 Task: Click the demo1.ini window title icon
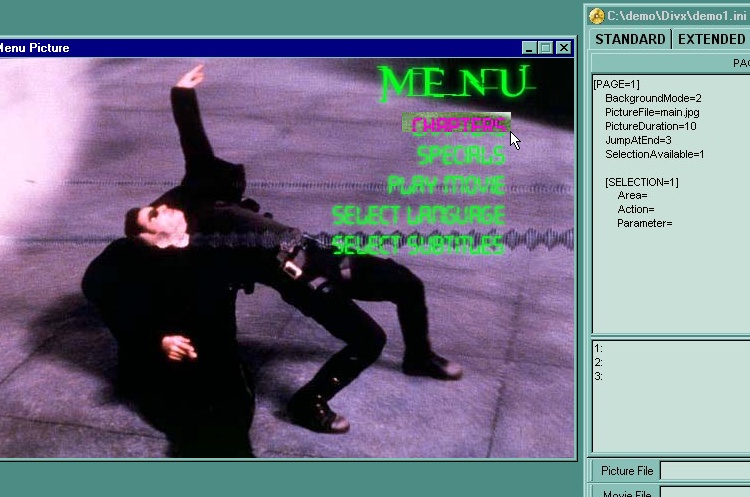click(596, 16)
